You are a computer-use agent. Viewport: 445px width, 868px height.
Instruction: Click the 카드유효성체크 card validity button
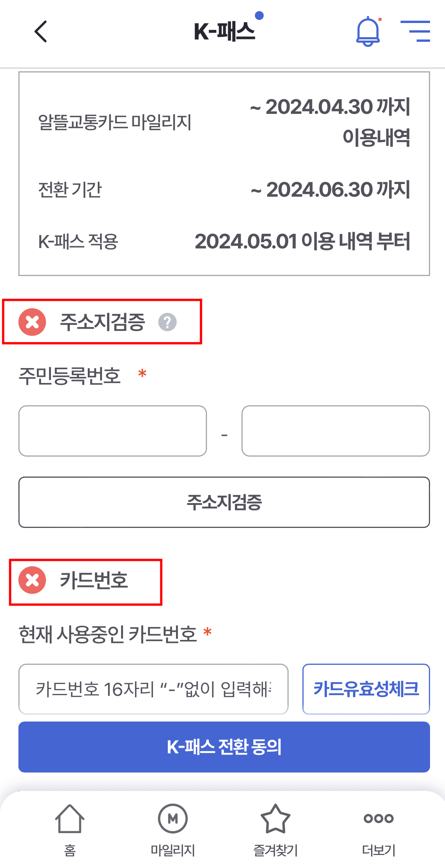(366, 688)
